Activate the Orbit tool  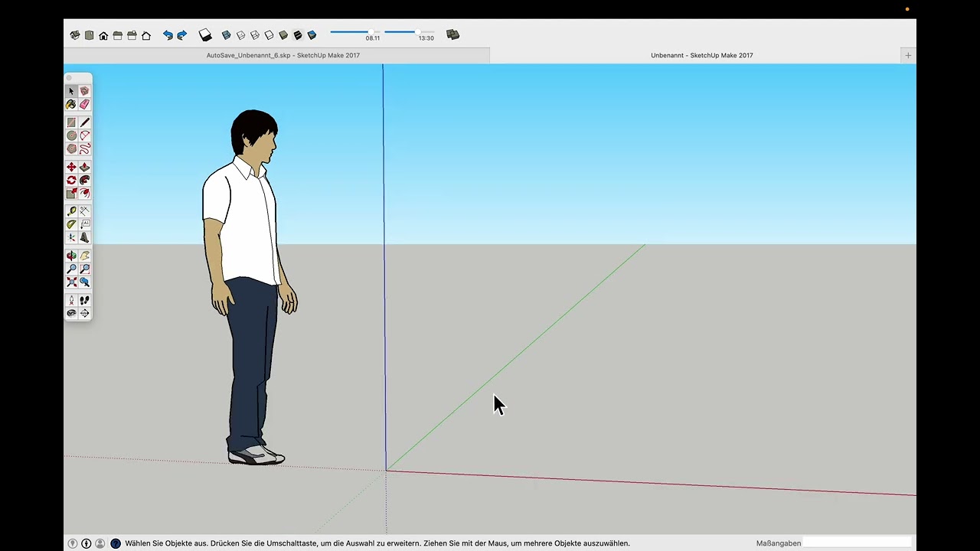[71, 256]
